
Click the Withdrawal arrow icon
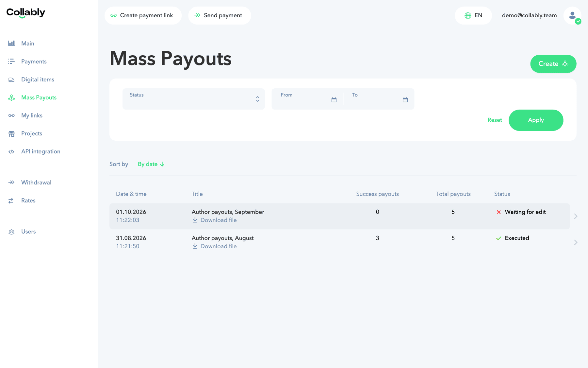[x=11, y=183]
